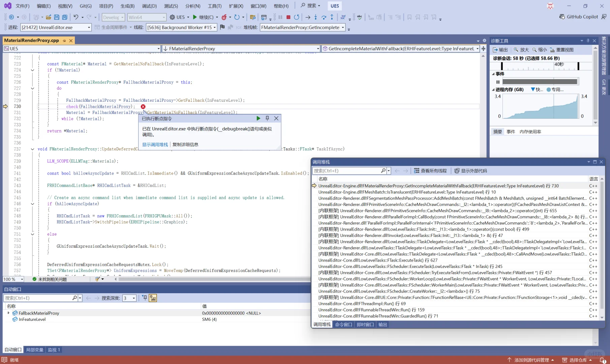Open the Stack Frame dropdown

303,27
